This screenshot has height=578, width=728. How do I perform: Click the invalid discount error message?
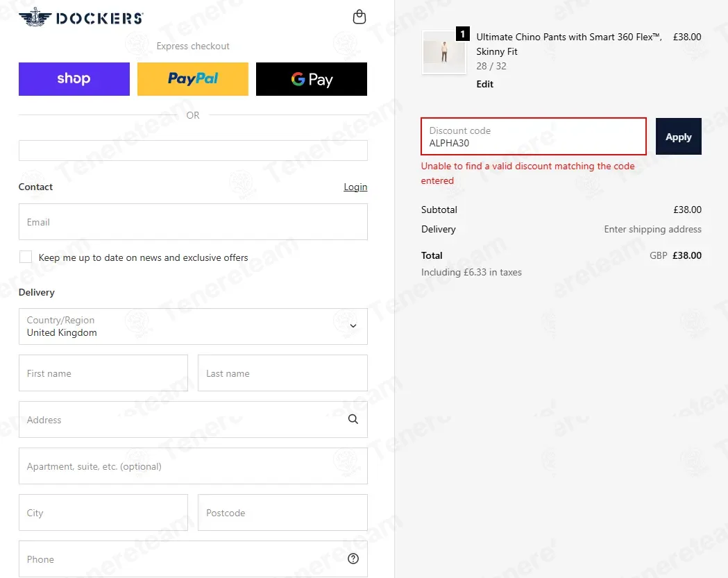coord(528,173)
